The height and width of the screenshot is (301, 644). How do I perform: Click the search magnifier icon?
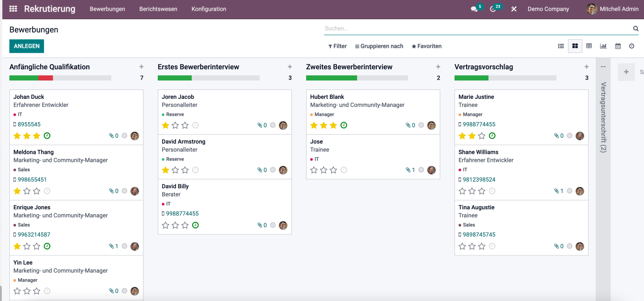pyautogui.click(x=636, y=28)
